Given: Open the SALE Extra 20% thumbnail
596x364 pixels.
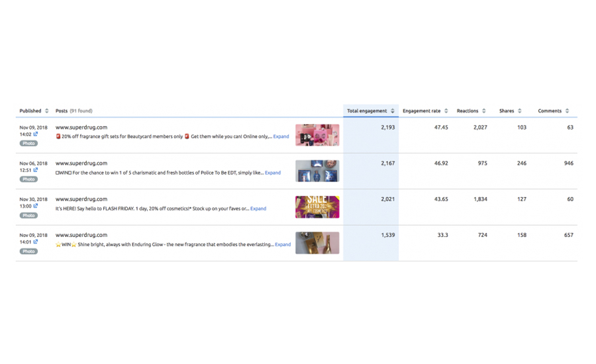Looking at the screenshot, I should point(317,206).
